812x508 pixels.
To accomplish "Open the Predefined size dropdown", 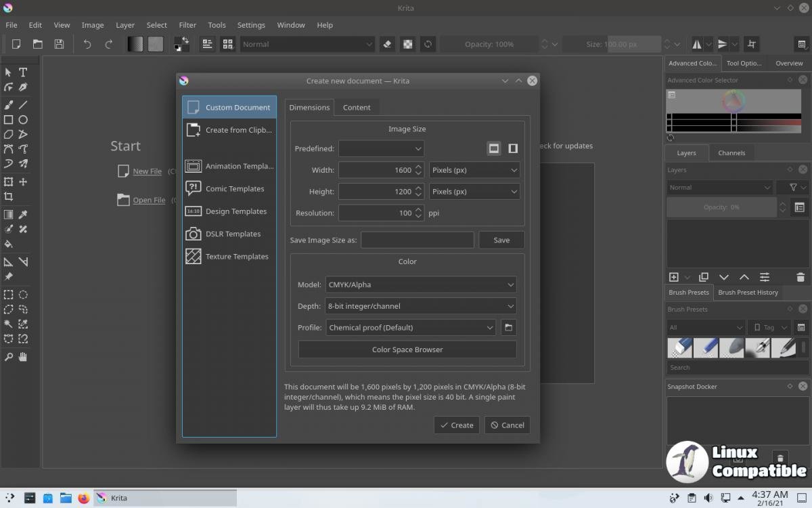I will pos(381,148).
